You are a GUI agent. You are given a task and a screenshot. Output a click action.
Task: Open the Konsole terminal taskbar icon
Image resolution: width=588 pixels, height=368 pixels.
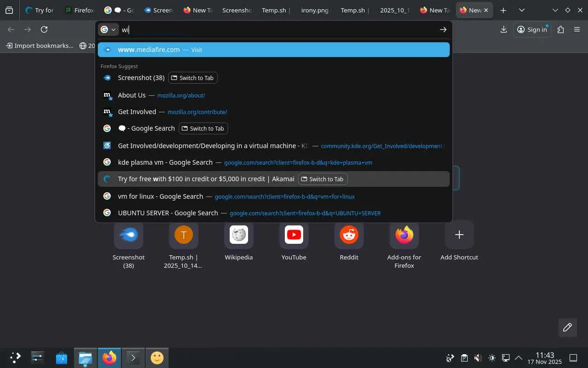click(133, 357)
